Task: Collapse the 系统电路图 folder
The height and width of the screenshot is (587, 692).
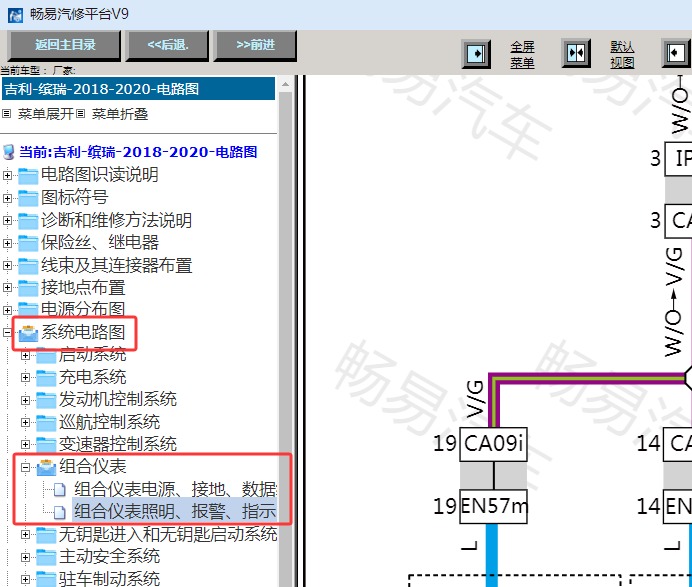Action: tap(8, 332)
